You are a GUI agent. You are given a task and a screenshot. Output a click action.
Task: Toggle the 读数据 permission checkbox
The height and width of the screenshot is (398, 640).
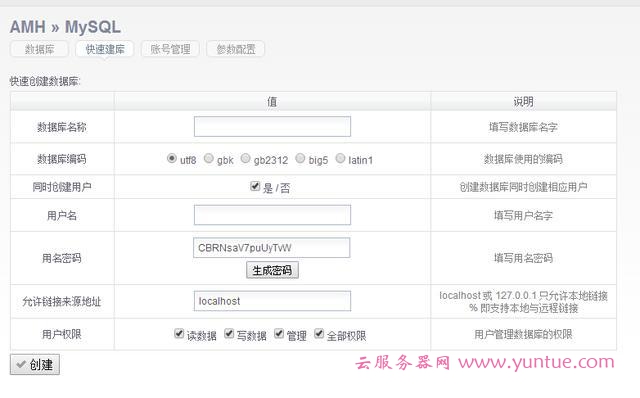coord(179,333)
